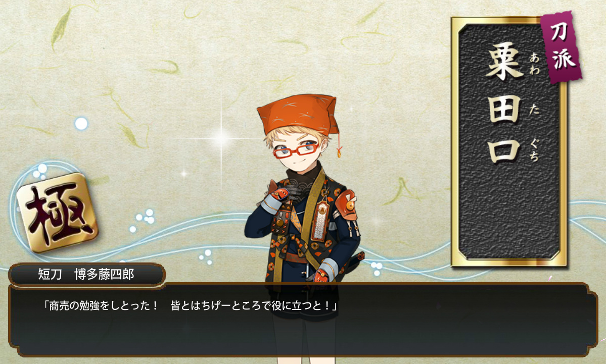Click the ぐち furigana reading
This screenshot has width=606, height=364.
(535, 149)
